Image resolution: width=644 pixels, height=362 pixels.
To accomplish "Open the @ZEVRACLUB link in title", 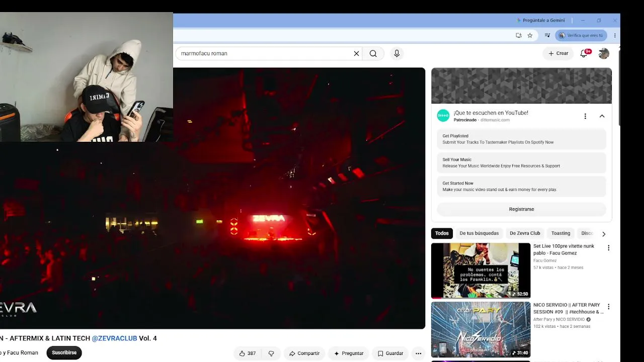I will point(114,338).
